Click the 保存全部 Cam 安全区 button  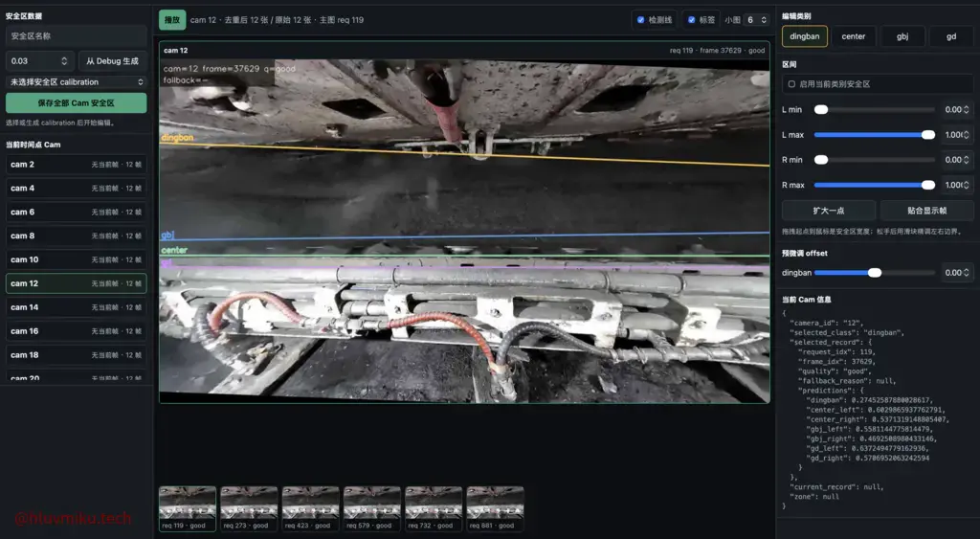click(77, 103)
